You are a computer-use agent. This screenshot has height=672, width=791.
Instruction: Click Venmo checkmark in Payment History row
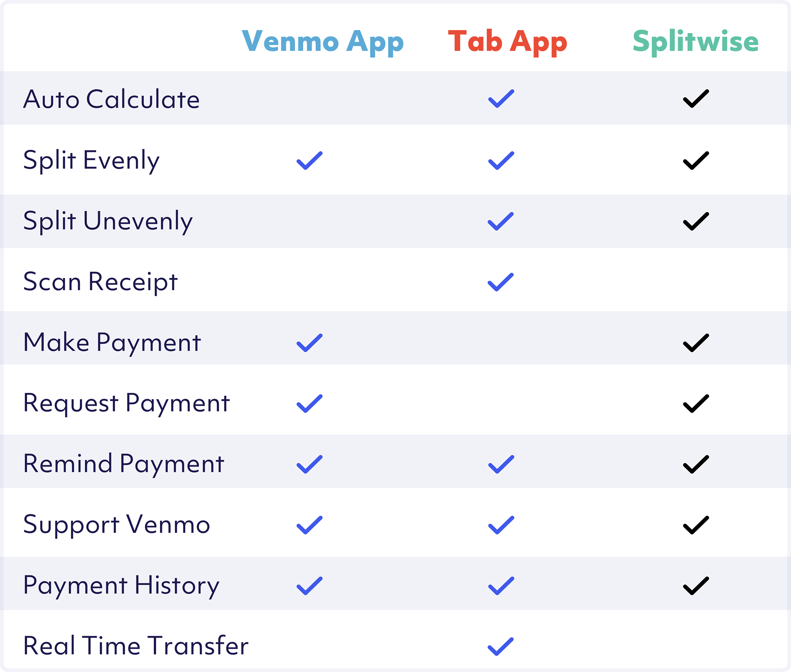pyautogui.click(x=309, y=586)
